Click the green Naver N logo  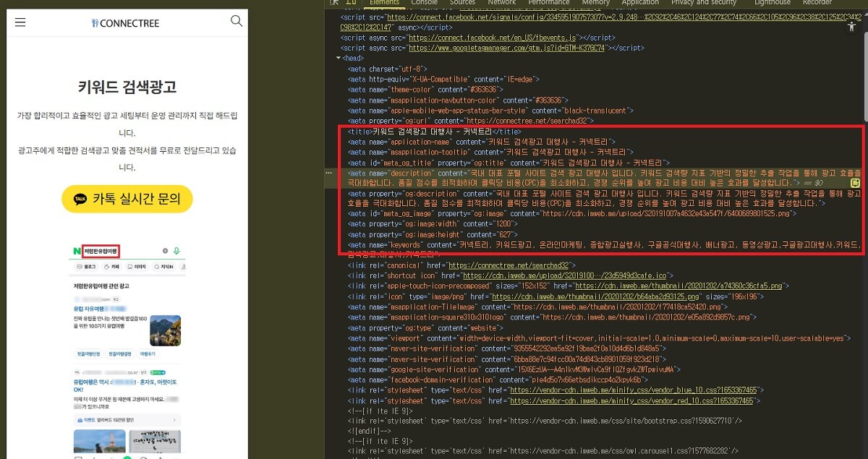pyautogui.click(x=77, y=252)
